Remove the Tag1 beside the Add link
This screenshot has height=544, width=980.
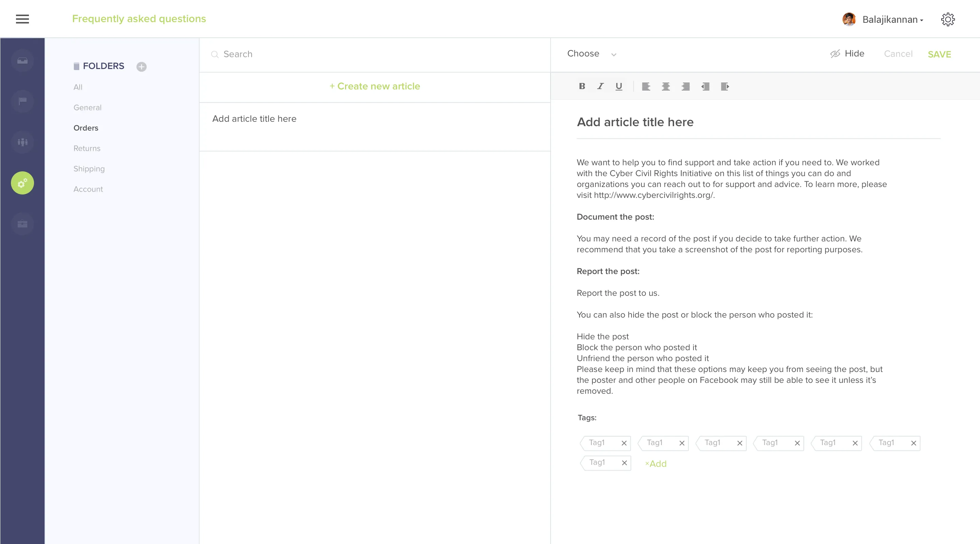624,463
